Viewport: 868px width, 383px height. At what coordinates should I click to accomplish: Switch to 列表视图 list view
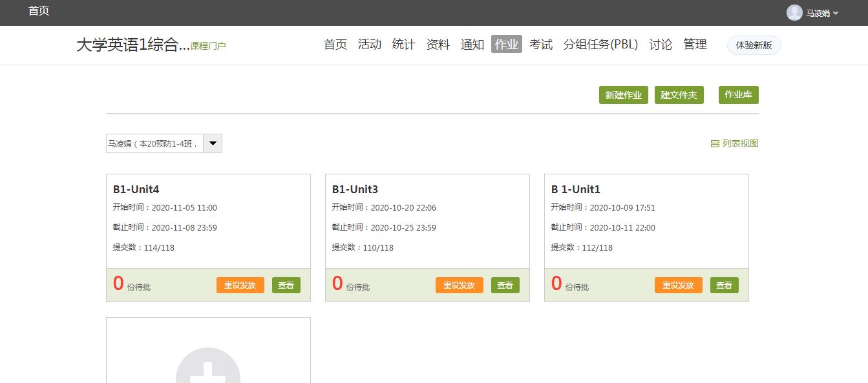pyautogui.click(x=734, y=143)
